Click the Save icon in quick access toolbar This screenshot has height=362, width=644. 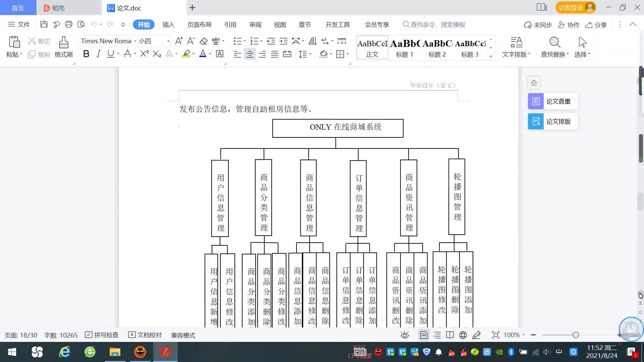click(x=44, y=24)
